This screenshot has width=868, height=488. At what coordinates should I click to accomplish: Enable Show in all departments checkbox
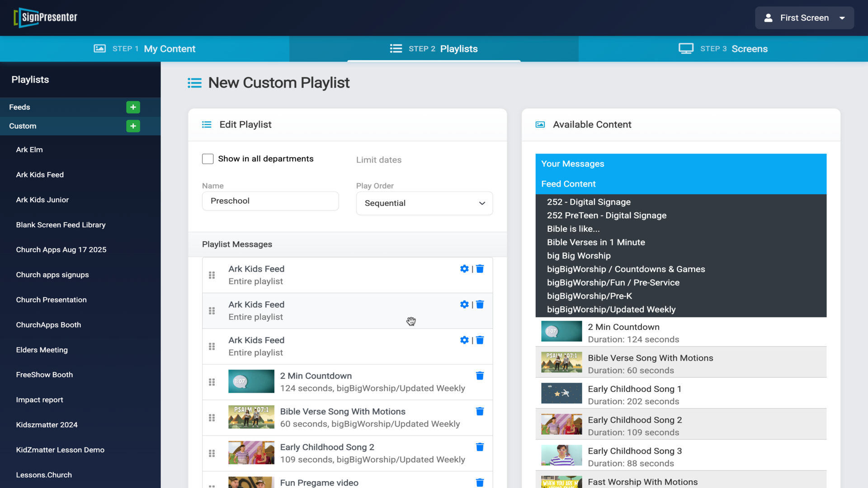click(x=208, y=159)
